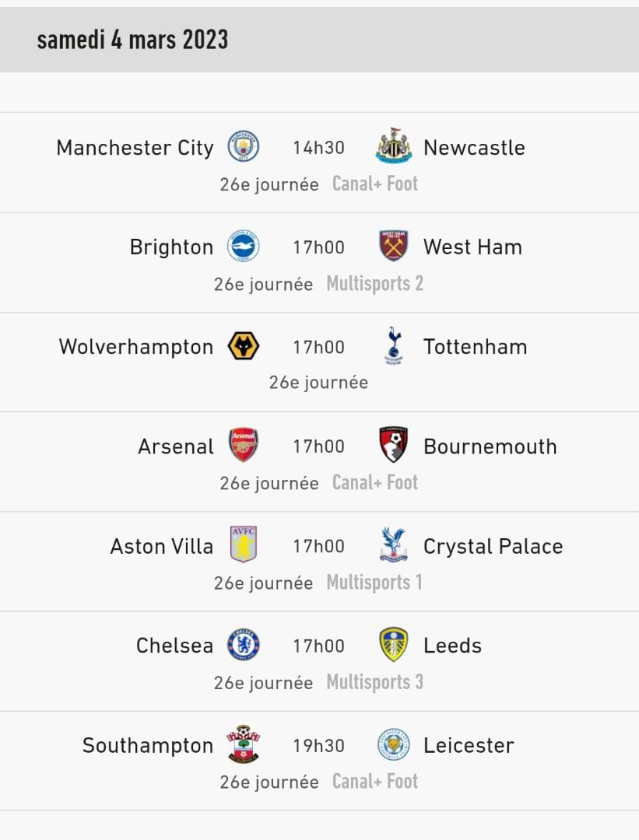This screenshot has width=639, height=840.
Task: Click the Southampton club crest
Action: tap(244, 744)
